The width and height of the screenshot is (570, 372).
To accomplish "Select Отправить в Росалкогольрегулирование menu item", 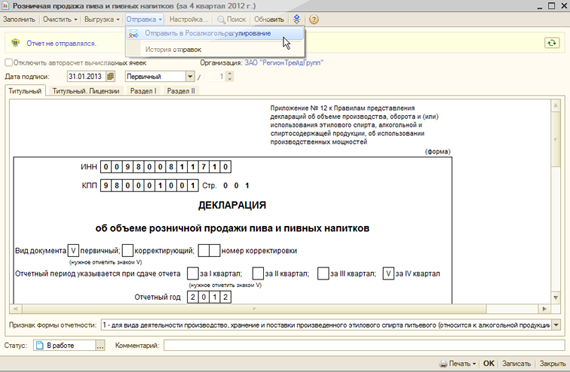I will pos(215,33).
